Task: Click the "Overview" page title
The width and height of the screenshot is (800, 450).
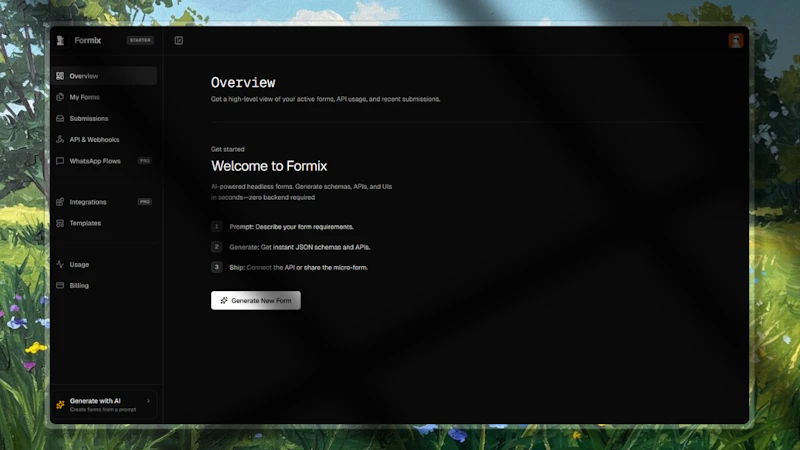Action: point(243,83)
